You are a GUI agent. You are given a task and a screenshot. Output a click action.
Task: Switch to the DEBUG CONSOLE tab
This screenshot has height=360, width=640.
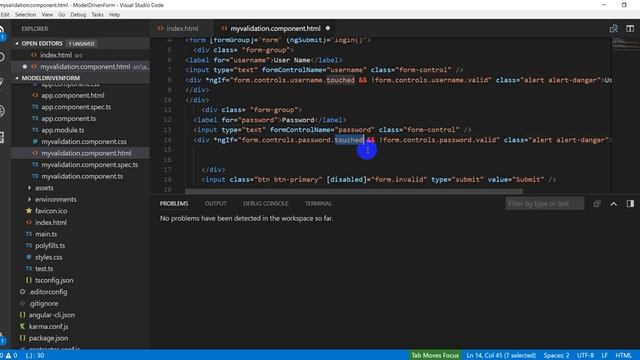coord(265,203)
